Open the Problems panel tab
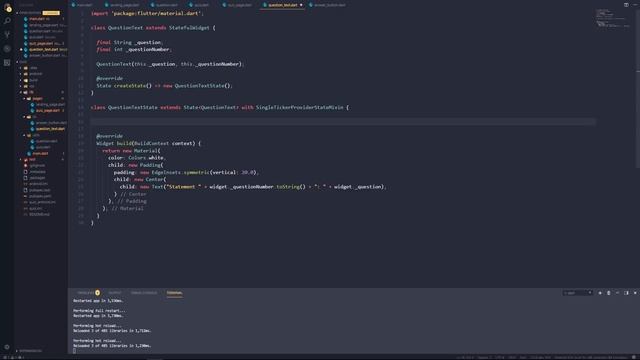The image size is (640, 360). pyautogui.click(x=86, y=293)
